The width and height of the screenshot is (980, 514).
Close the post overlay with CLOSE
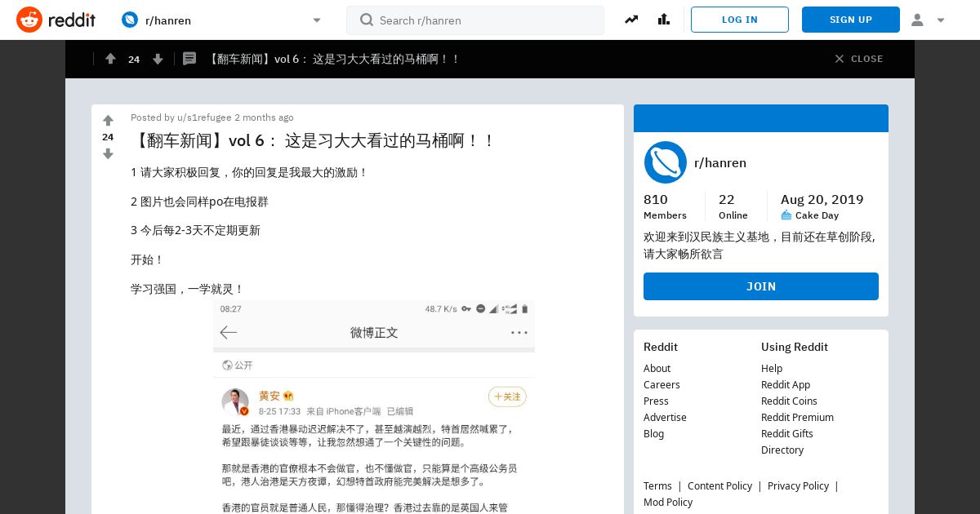859,59
